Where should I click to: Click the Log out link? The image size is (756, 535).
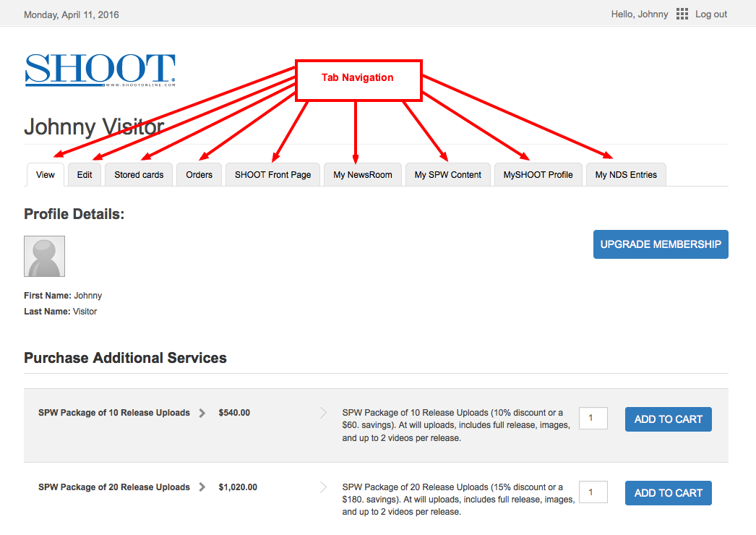[x=711, y=14]
